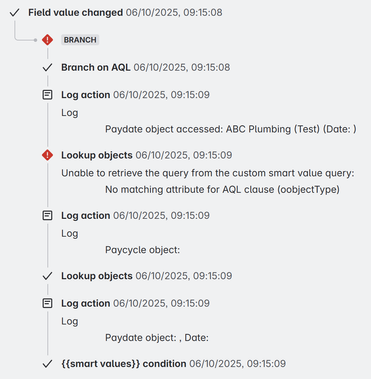Open the Field value changed entry
371x379 pixels.
pos(125,13)
